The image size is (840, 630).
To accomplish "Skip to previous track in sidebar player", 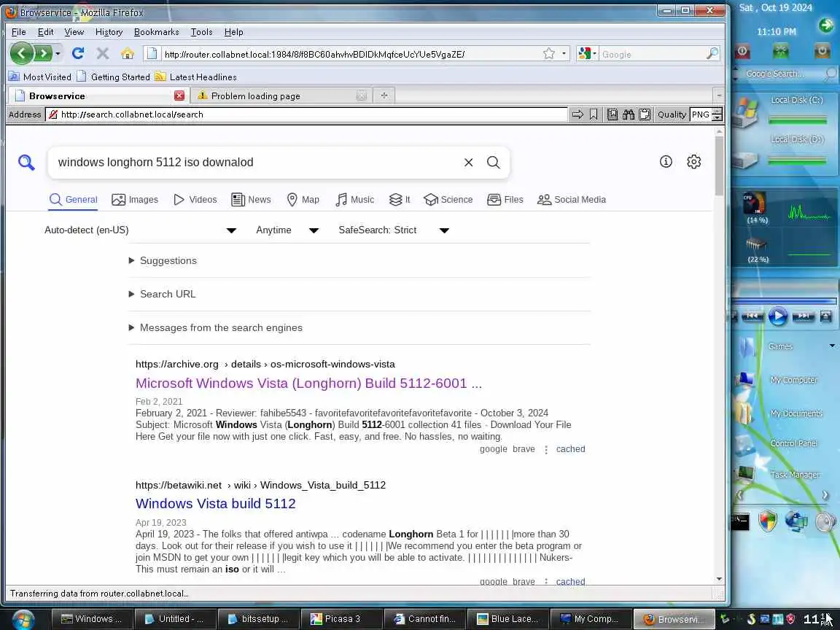I will coord(752,316).
